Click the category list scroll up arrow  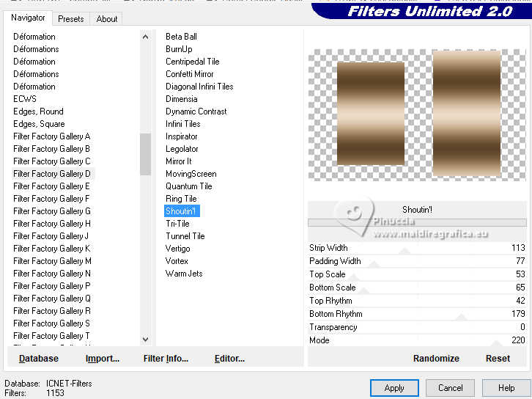pos(146,37)
